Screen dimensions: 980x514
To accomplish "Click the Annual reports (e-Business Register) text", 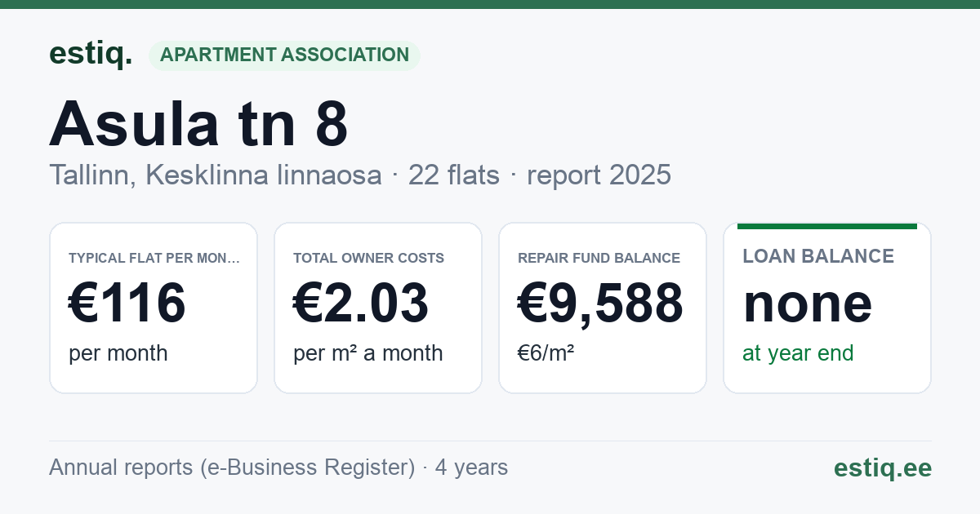I will click(x=232, y=467).
